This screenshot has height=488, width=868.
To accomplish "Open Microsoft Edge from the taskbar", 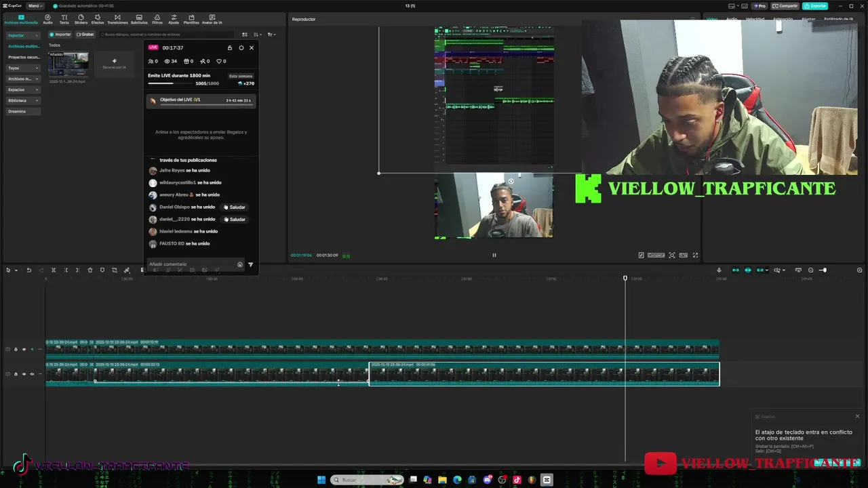I will [x=457, y=480].
